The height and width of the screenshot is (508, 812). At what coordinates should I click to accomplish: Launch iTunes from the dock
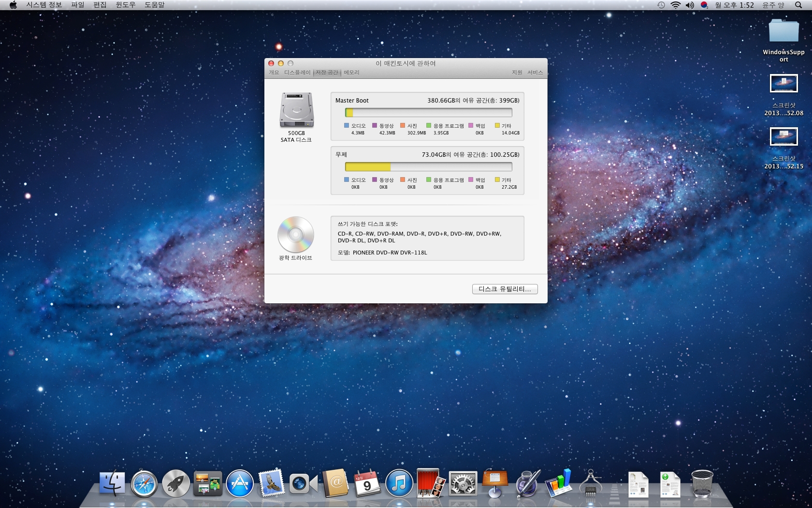pyautogui.click(x=399, y=484)
